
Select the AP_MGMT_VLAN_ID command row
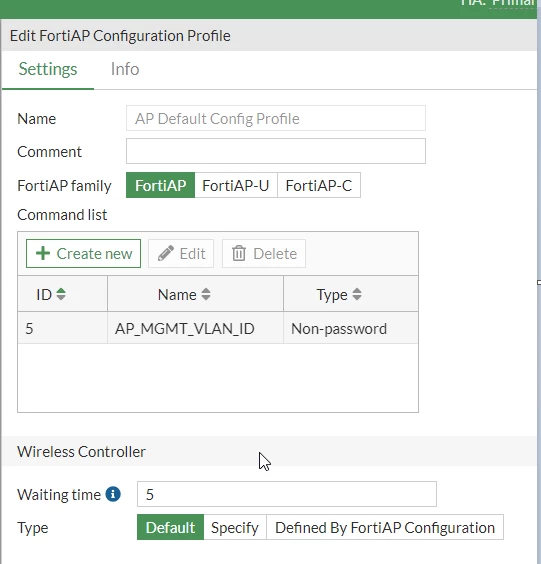click(x=218, y=328)
